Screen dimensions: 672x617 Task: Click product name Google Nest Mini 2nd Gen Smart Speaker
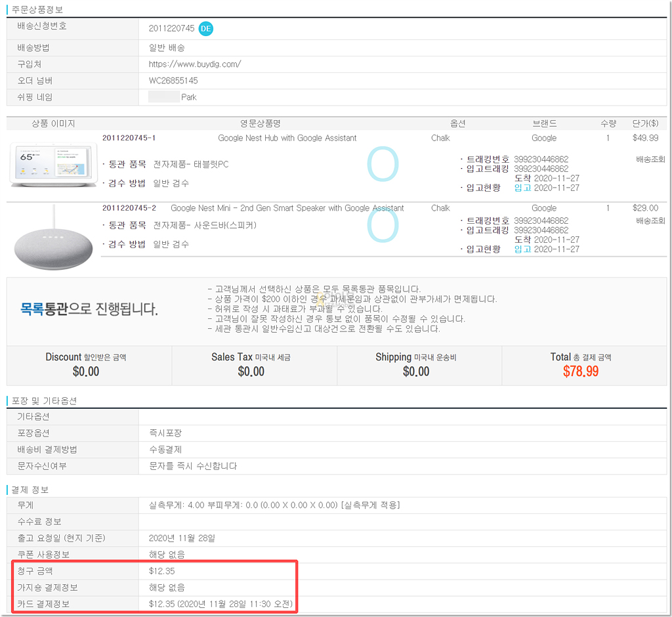287,208
